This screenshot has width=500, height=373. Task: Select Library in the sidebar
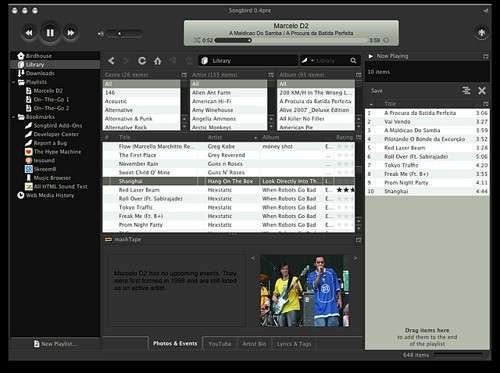click(x=55, y=64)
